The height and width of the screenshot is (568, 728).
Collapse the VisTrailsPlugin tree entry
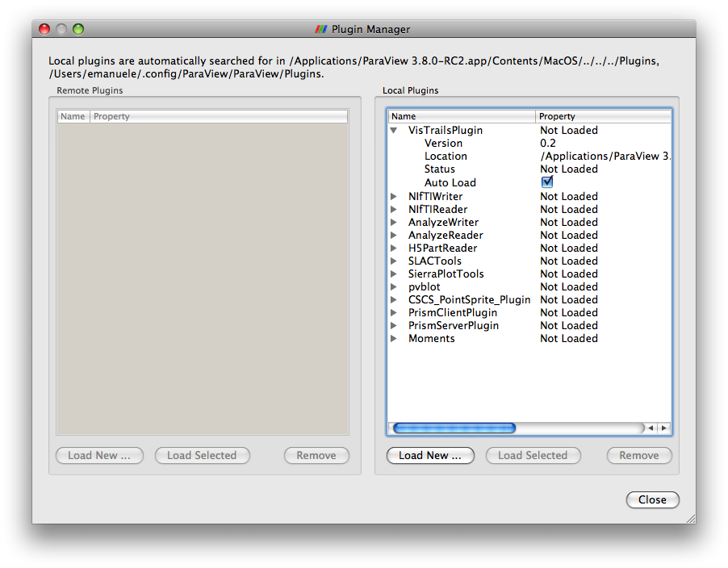pyautogui.click(x=394, y=130)
